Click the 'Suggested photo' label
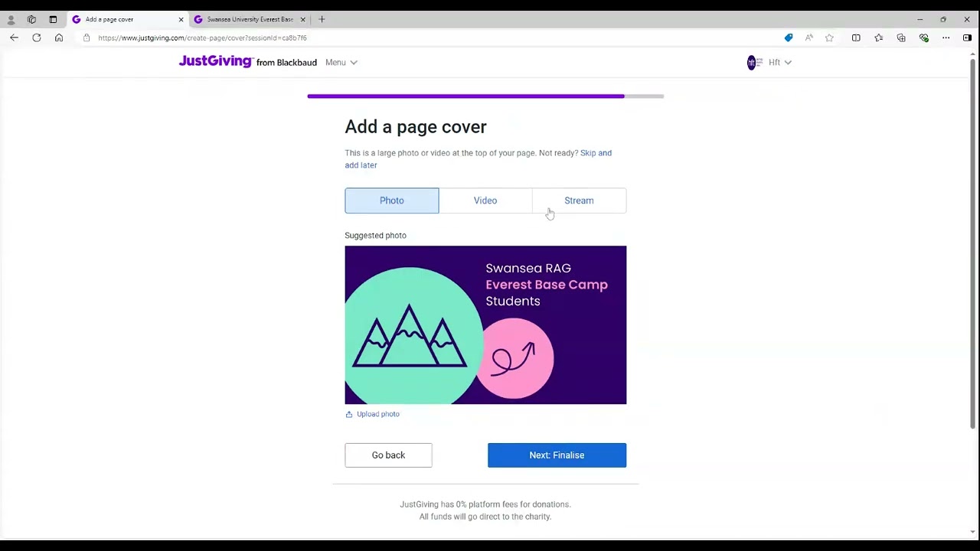The height and width of the screenshot is (551, 980). coord(375,235)
